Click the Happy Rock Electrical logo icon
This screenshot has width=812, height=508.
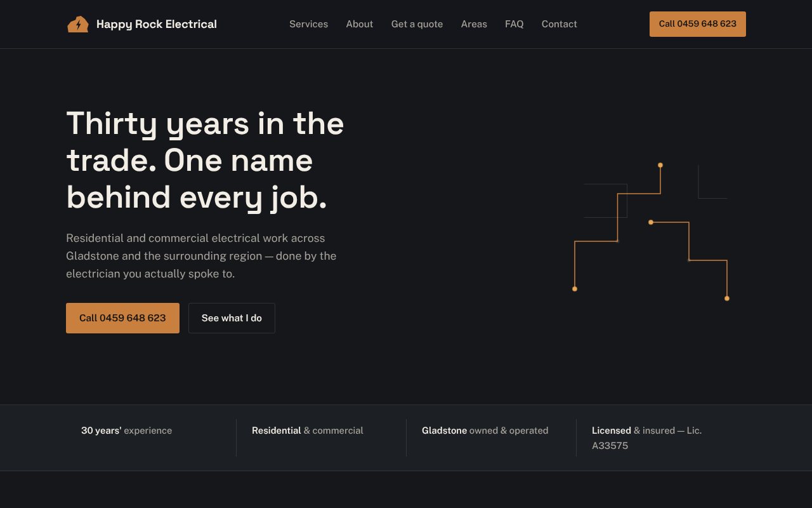pos(77,24)
